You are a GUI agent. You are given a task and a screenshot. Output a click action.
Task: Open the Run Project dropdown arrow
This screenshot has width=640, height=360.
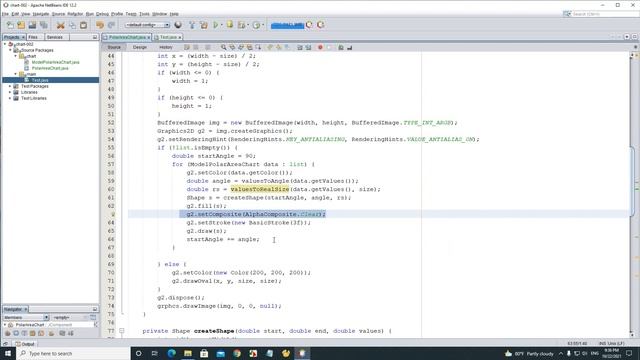[222, 25]
